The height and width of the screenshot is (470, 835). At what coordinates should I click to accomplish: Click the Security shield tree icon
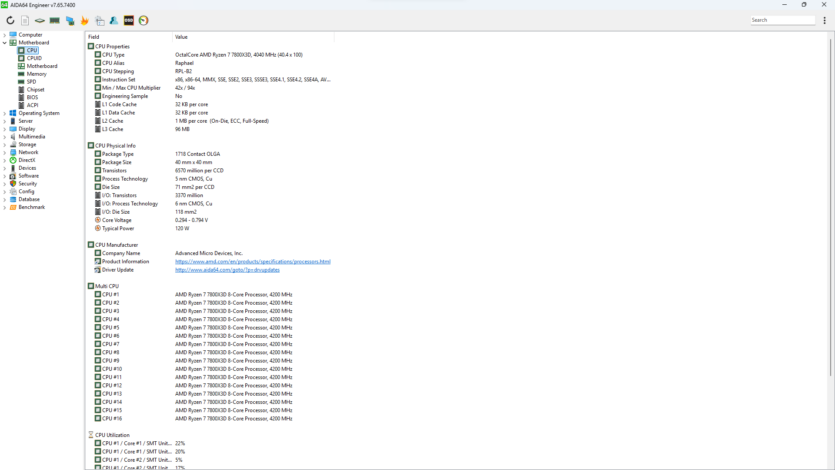click(13, 183)
